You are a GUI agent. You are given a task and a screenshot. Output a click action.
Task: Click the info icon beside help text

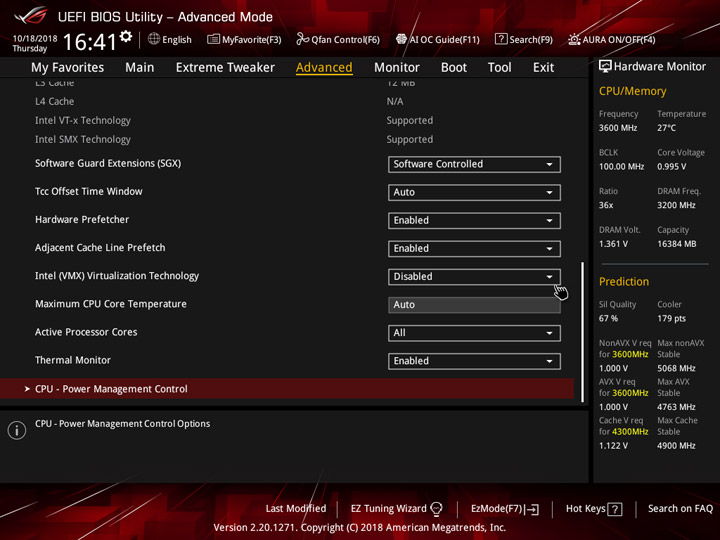17,430
